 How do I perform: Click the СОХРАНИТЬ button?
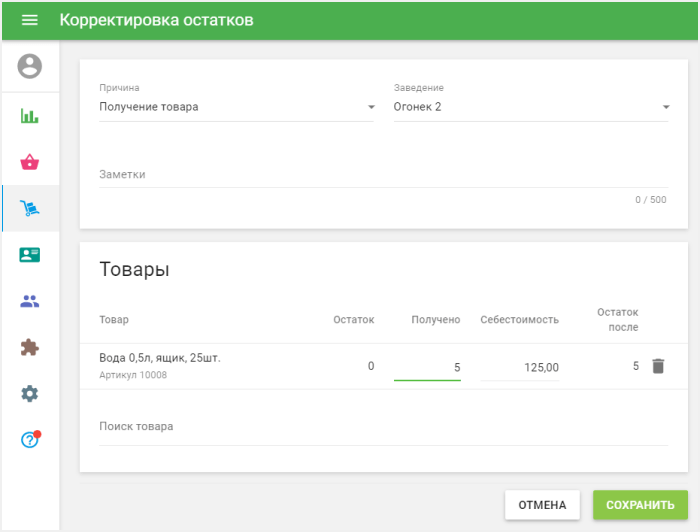click(x=640, y=505)
